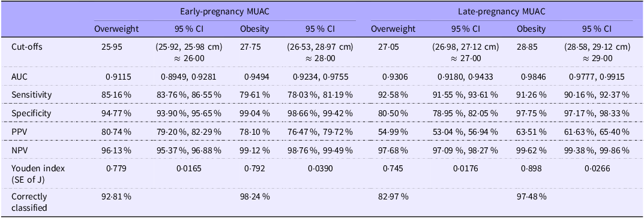Click the Specificity row label

coord(32,114)
